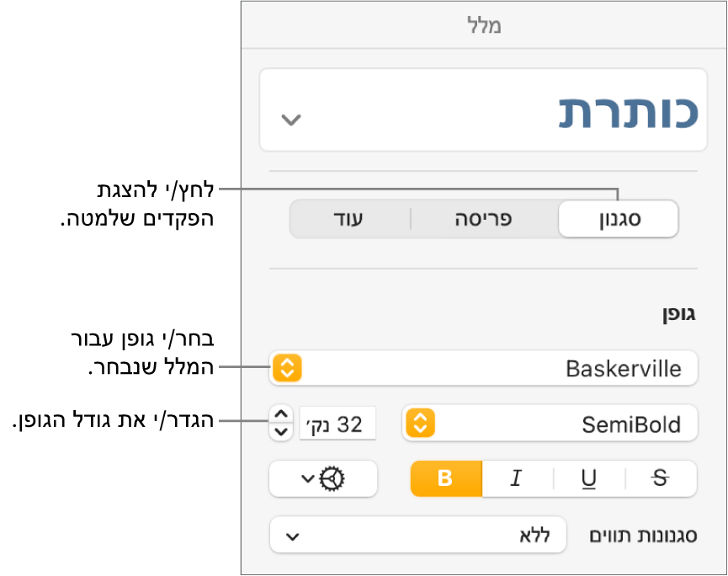Click the font size field showing 32
Image resolution: width=728 pixels, height=576 pixels.
(337, 424)
